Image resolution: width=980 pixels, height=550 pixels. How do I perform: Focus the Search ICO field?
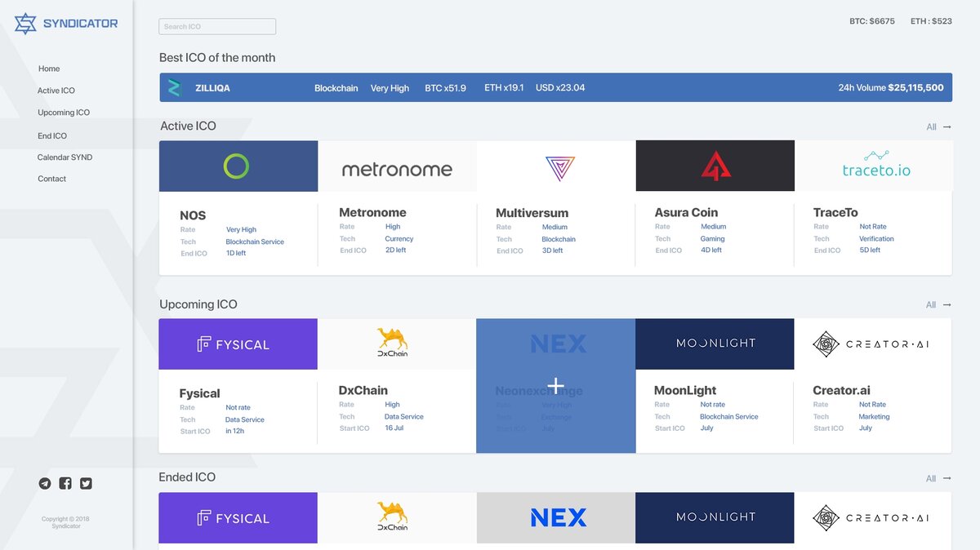click(x=217, y=27)
